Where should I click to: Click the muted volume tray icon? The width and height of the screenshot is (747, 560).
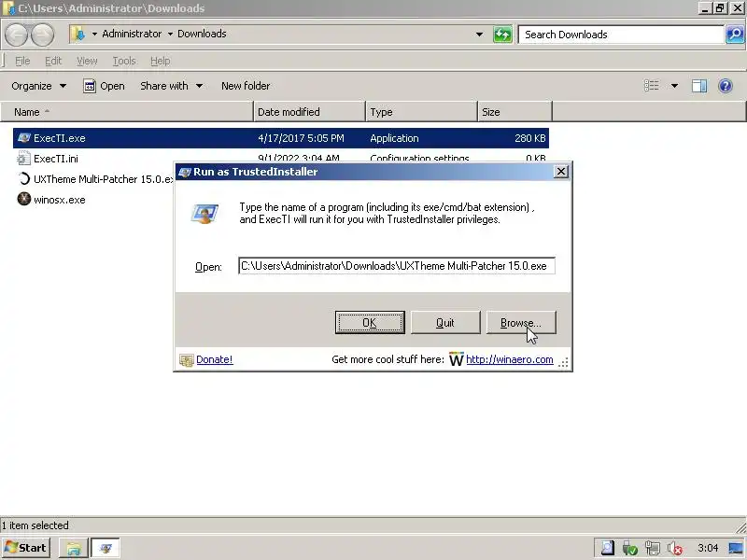tap(674, 549)
